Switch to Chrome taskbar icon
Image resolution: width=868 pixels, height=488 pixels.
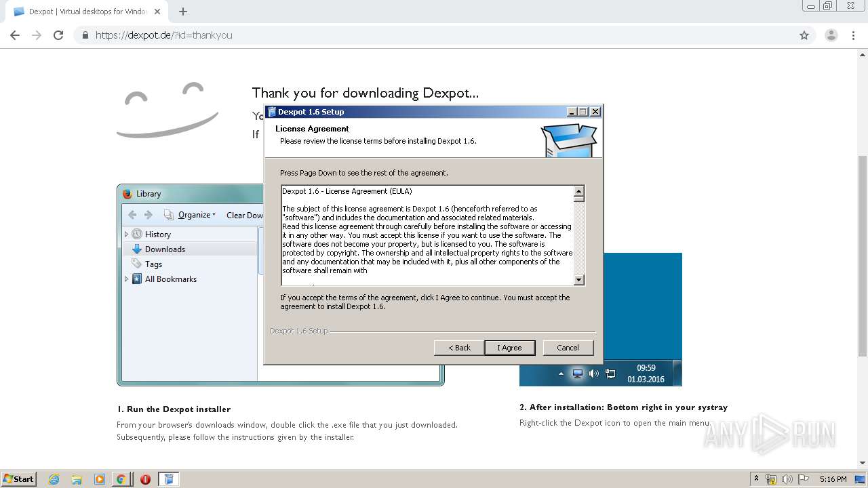121,479
